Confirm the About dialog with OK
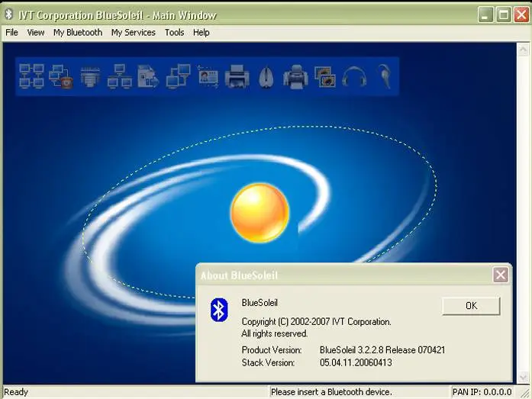Screen dimensions: 532x399 pyautogui.click(x=471, y=306)
